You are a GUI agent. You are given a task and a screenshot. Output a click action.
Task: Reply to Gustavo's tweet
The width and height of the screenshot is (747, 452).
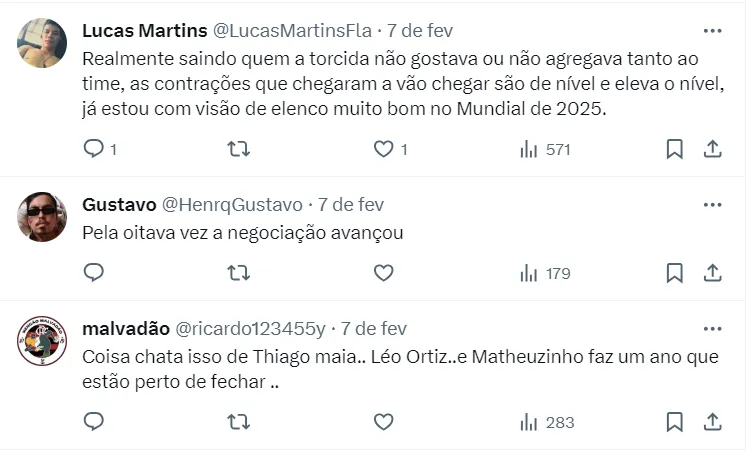click(94, 272)
